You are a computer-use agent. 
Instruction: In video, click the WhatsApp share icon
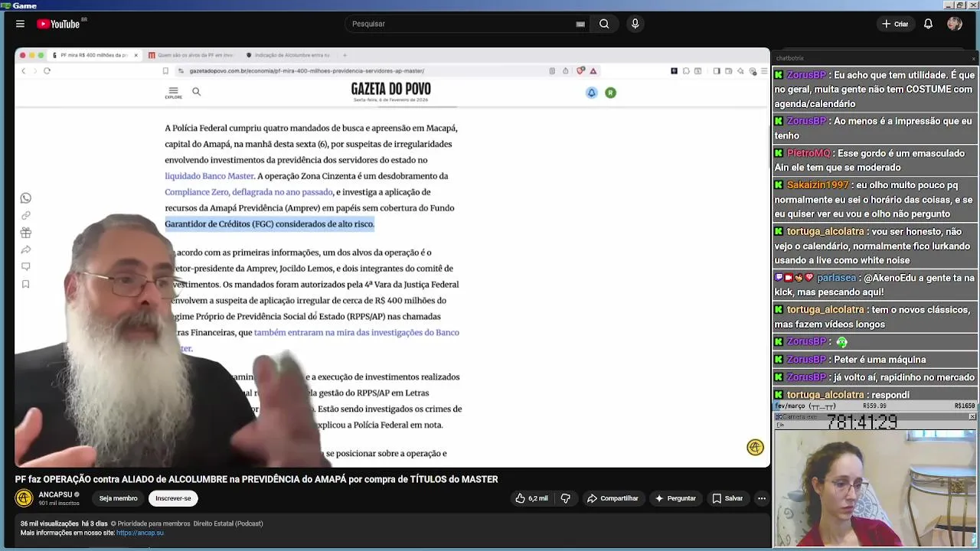tap(25, 198)
